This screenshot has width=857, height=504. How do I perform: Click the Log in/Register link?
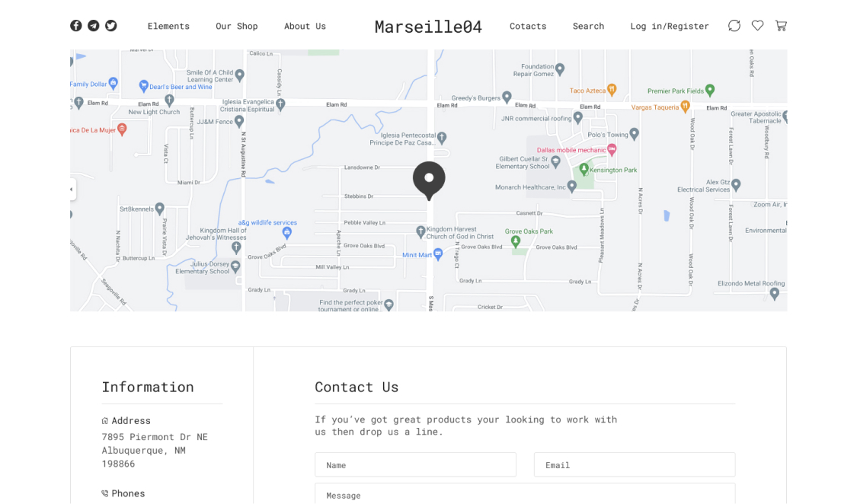(669, 26)
